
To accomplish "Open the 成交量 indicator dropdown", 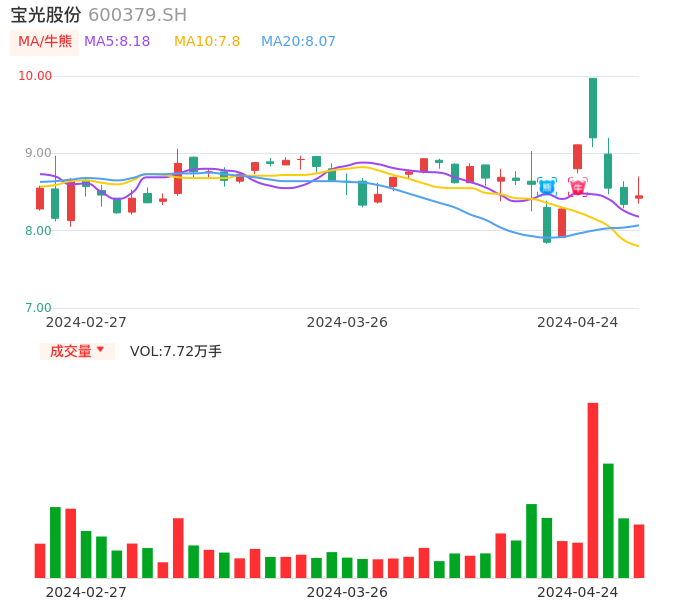I will coord(77,351).
